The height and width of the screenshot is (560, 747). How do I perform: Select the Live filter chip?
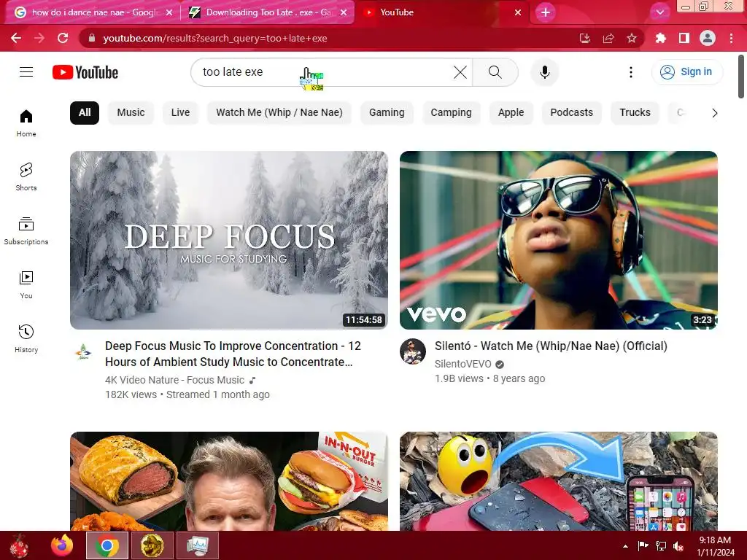click(x=181, y=113)
